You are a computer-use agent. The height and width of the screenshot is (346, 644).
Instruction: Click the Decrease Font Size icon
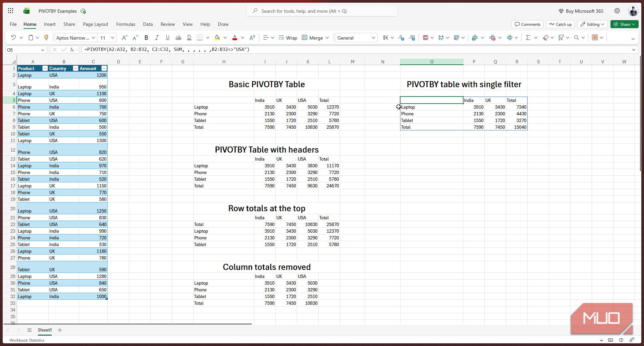pyautogui.click(x=136, y=38)
